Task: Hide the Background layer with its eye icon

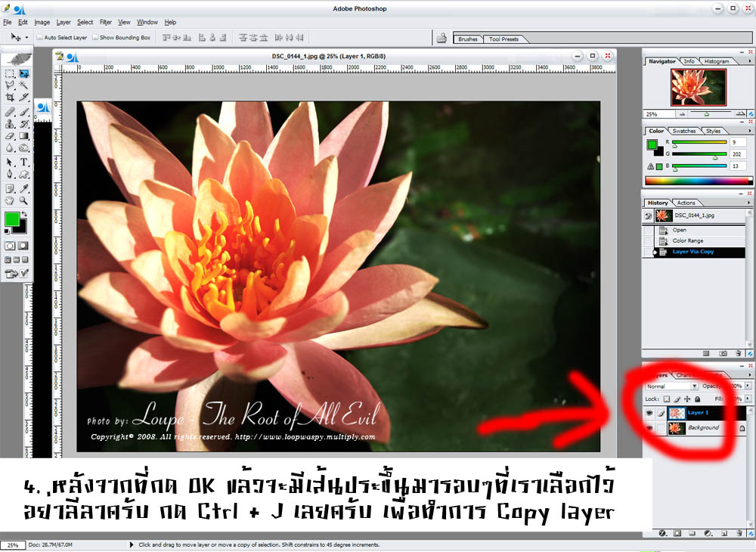Action: 649,428
